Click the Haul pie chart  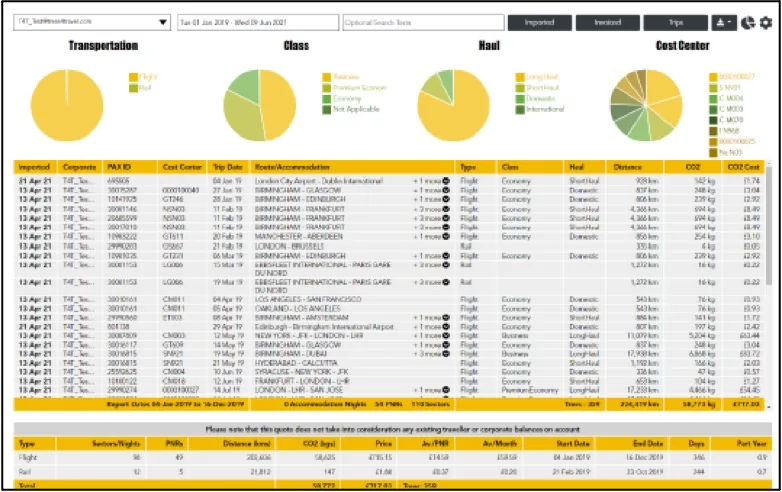(x=453, y=105)
